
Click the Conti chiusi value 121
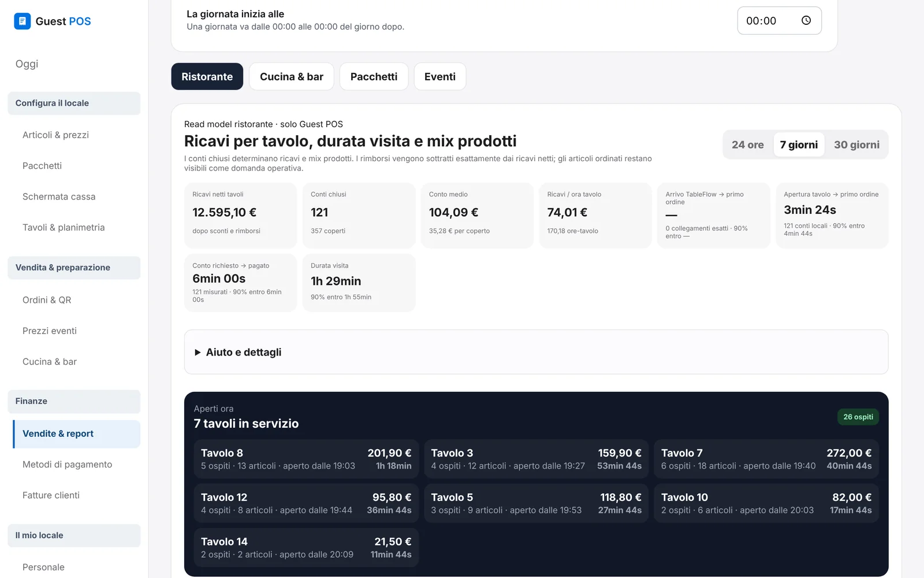tap(319, 213)
